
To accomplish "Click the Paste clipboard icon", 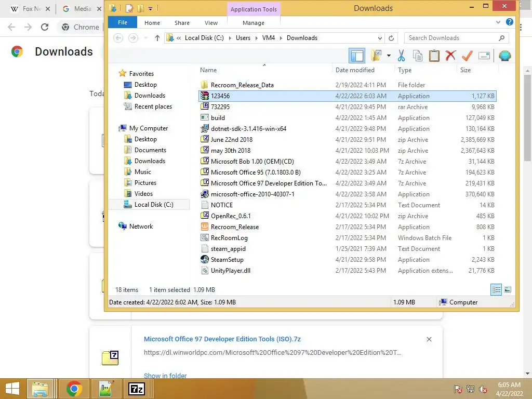I will coord(434,56).
